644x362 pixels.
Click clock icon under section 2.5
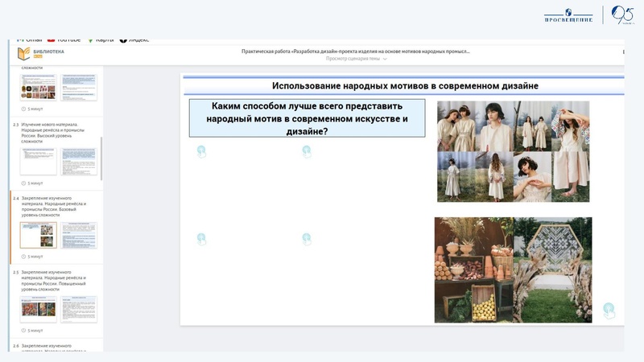(x=23, y=331)
